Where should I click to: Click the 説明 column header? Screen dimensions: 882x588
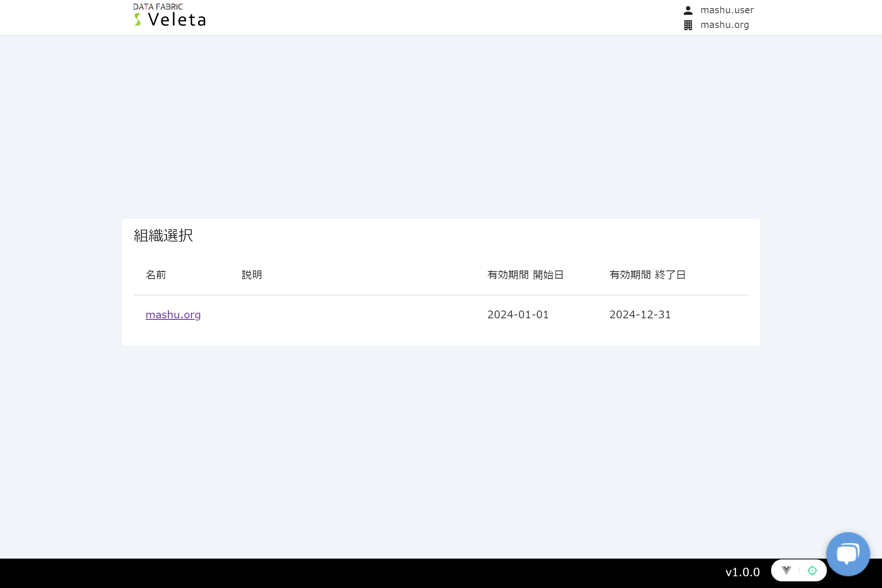point(252,275)
